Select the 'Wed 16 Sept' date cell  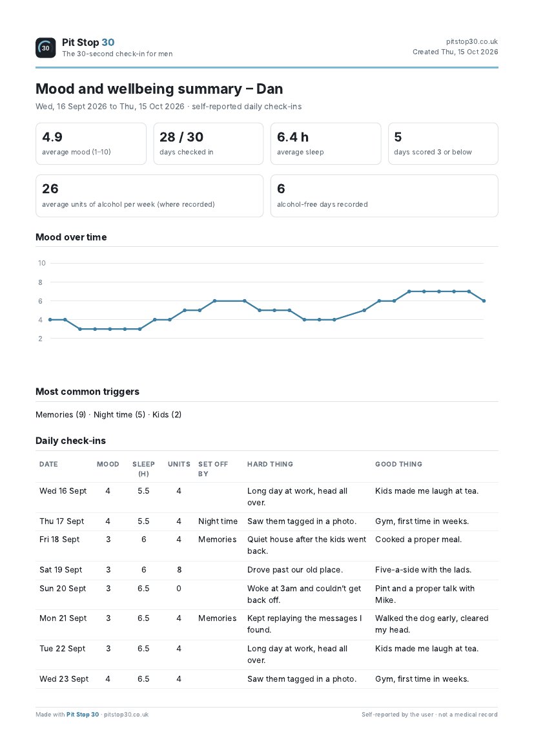(x=63, y=491)
